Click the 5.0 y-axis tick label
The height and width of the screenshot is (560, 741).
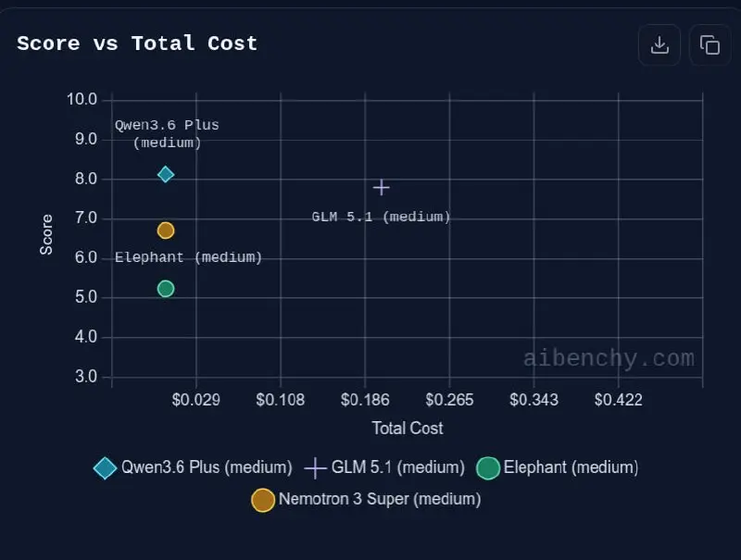[85, 297]
